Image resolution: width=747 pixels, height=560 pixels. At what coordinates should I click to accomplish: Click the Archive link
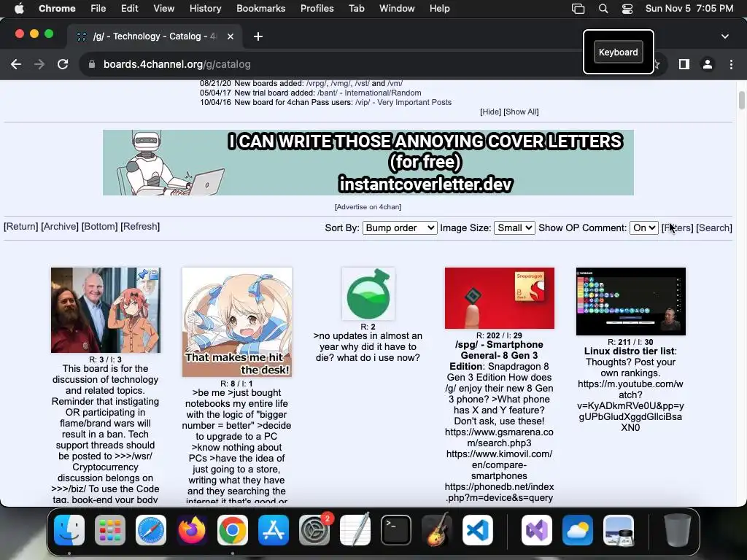(60, 226)
